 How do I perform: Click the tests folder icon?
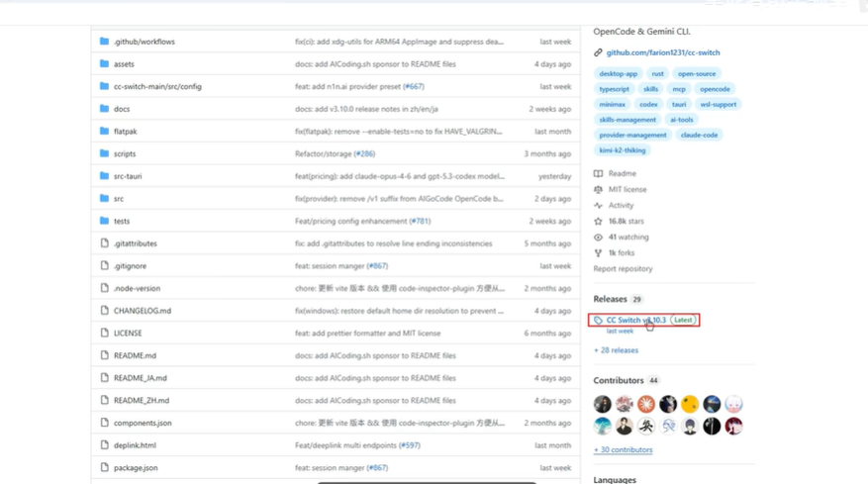tap(104, 221)
